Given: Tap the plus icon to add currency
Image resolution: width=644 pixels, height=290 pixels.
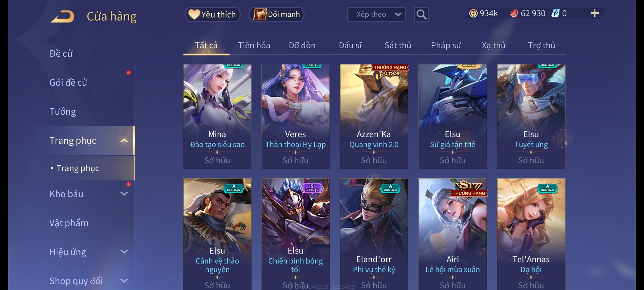Looking at the screenshot, I should 595,13.
